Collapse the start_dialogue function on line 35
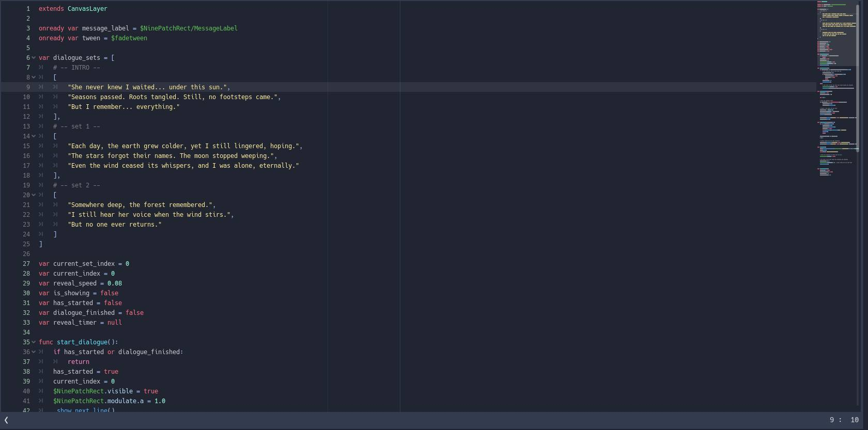The image size is (868, 430). pos(34,342)
